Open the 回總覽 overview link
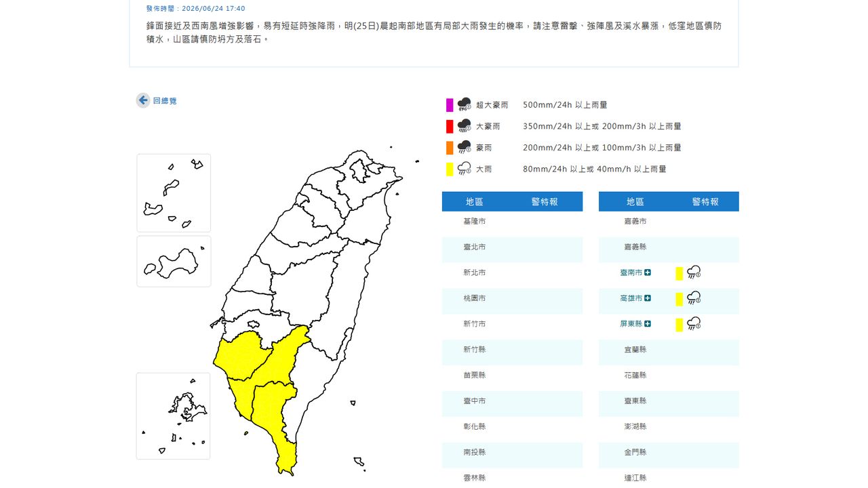This screenshot has height=488, width=868. 165,101
